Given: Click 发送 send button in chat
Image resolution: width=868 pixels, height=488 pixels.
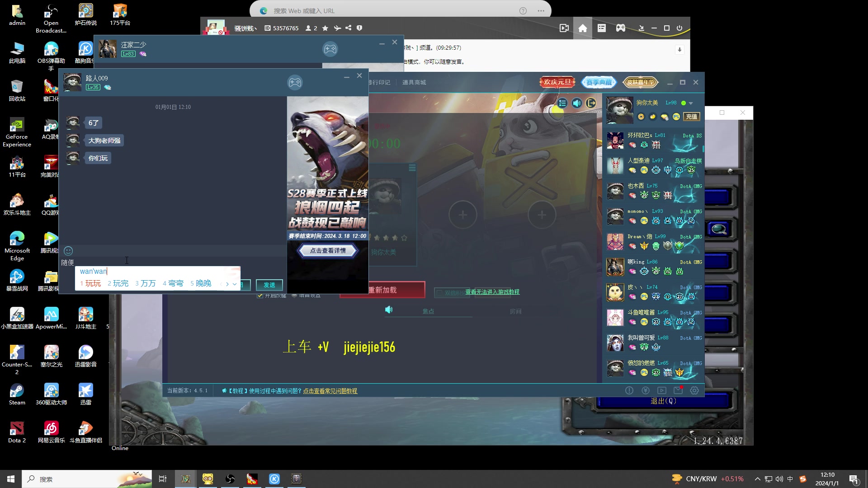Looking at the screenshot, I should coord(269,285).
